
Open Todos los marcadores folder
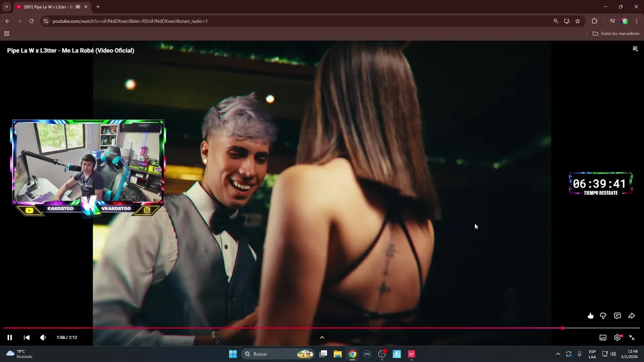pyautogui.click(x=616, y=34)
